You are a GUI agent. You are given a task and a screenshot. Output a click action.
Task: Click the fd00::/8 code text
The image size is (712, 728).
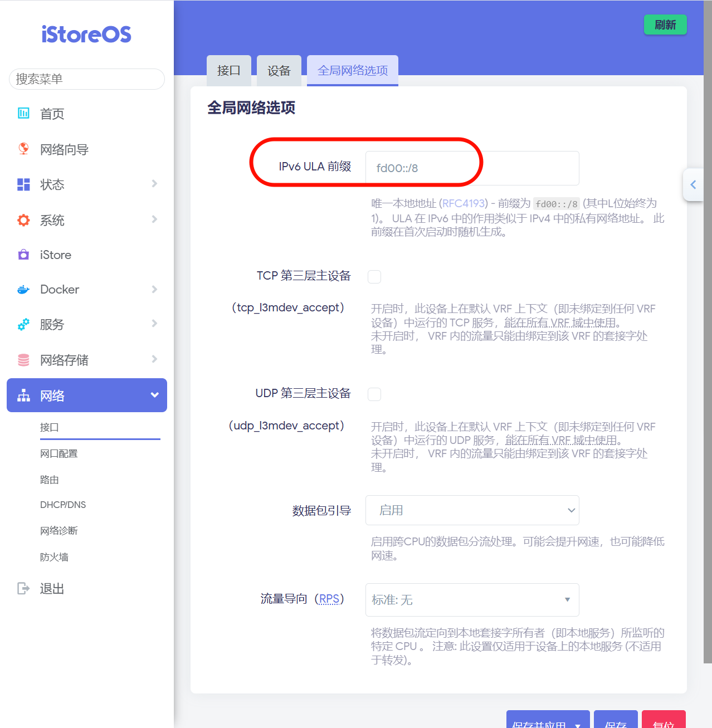click(557, 204)
